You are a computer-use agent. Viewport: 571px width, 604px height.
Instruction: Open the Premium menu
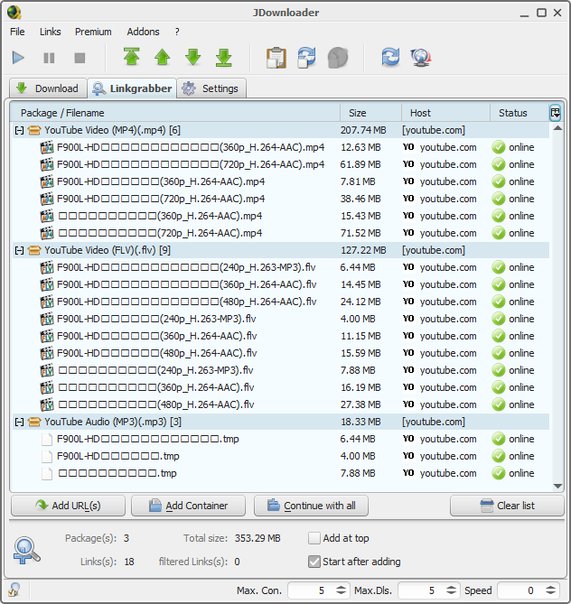[93, 32]
